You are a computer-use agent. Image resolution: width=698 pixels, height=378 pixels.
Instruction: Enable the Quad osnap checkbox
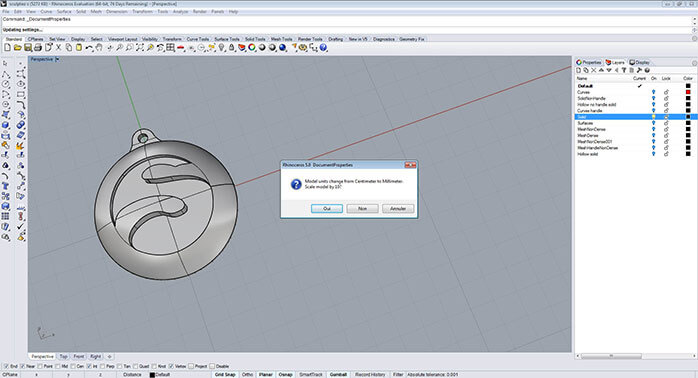point(136,366)
